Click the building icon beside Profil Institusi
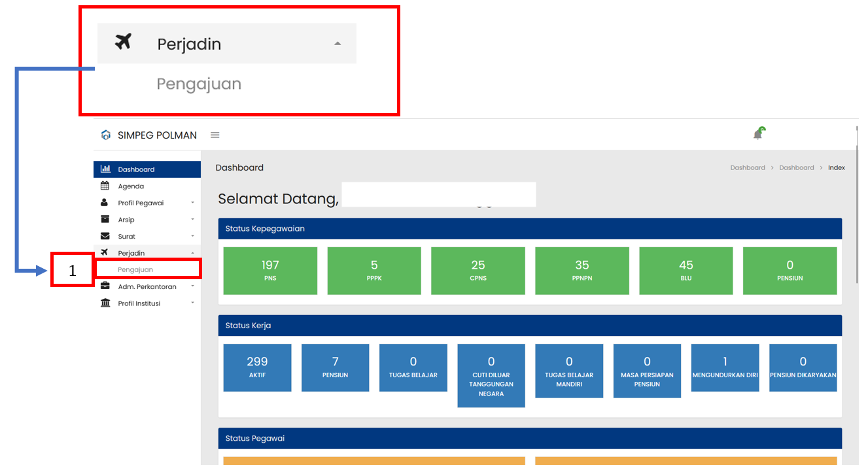 tap(105, 303)
